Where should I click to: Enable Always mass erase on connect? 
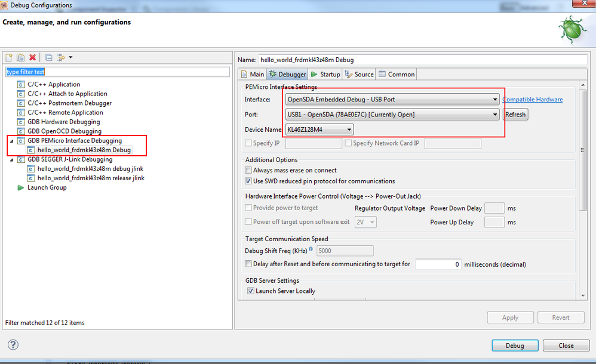click(x=248, y=170)
